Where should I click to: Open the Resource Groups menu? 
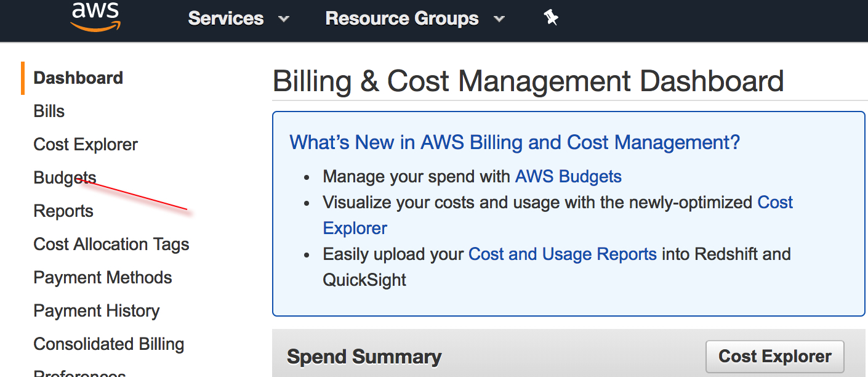pos(402,19)
